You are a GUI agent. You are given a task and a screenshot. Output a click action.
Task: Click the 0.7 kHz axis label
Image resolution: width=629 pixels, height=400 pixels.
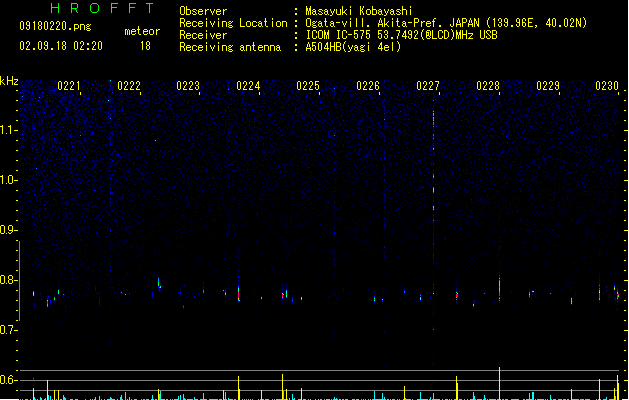[8, 330]
